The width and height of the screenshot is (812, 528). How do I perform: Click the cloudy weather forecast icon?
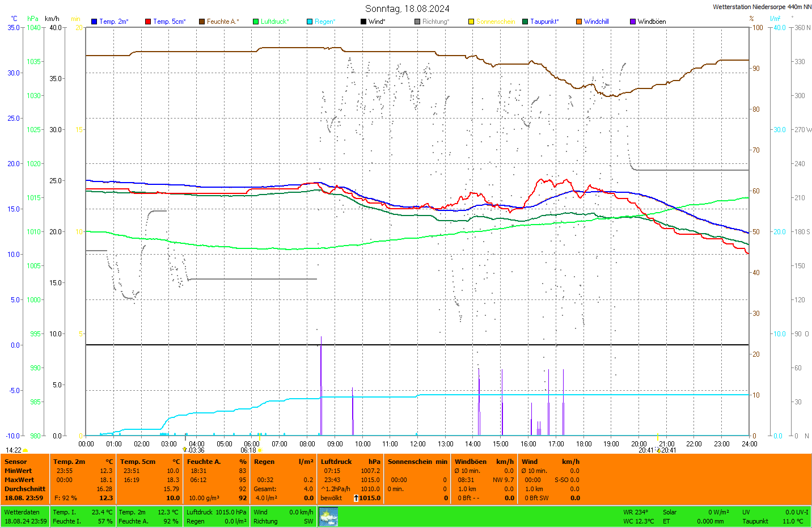tap(328, 517)
